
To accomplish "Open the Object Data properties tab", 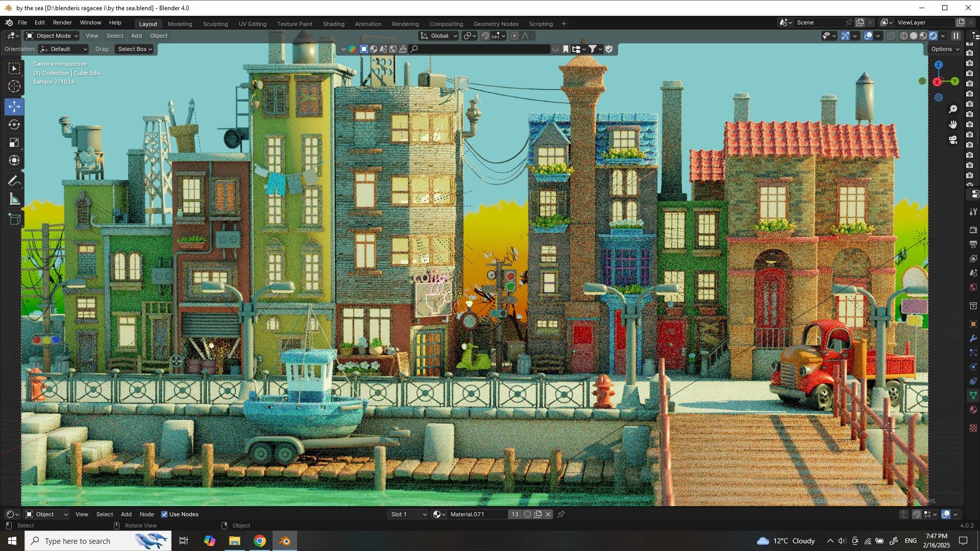I will pyautogui.click(x=973, y=395).
